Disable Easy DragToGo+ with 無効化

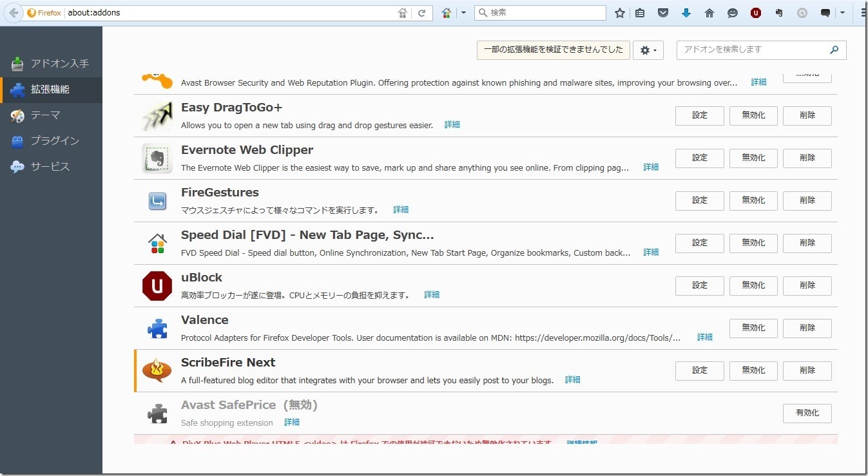click(x=753, y=116)
